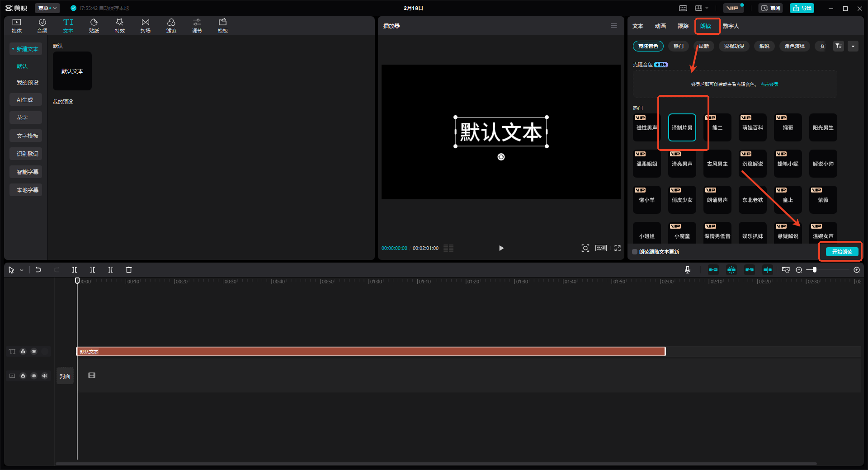Toggle visibility eye on text track
Image resolution: width=868 pixels, height=470 pixels.
click(34, 352)
